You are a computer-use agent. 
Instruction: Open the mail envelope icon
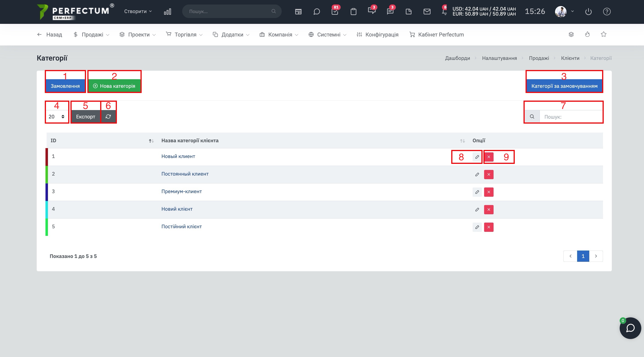pos(427,11)
